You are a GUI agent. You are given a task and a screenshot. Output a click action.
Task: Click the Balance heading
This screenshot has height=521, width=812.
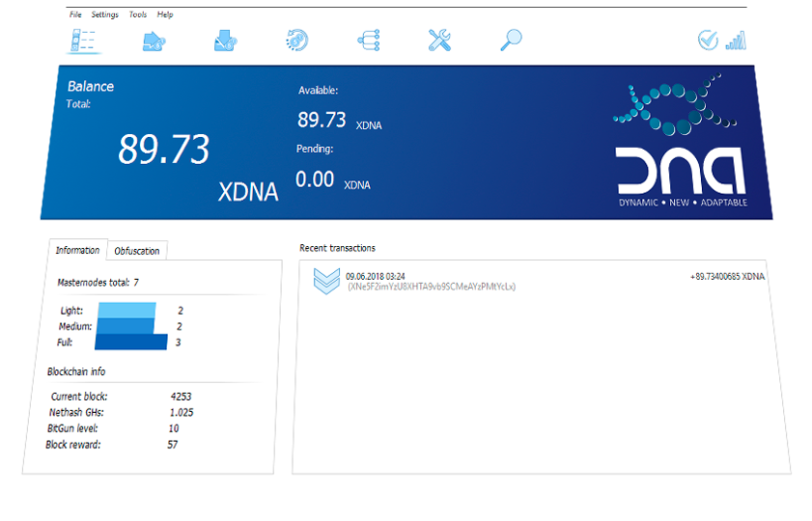click(x=91, y=87)
